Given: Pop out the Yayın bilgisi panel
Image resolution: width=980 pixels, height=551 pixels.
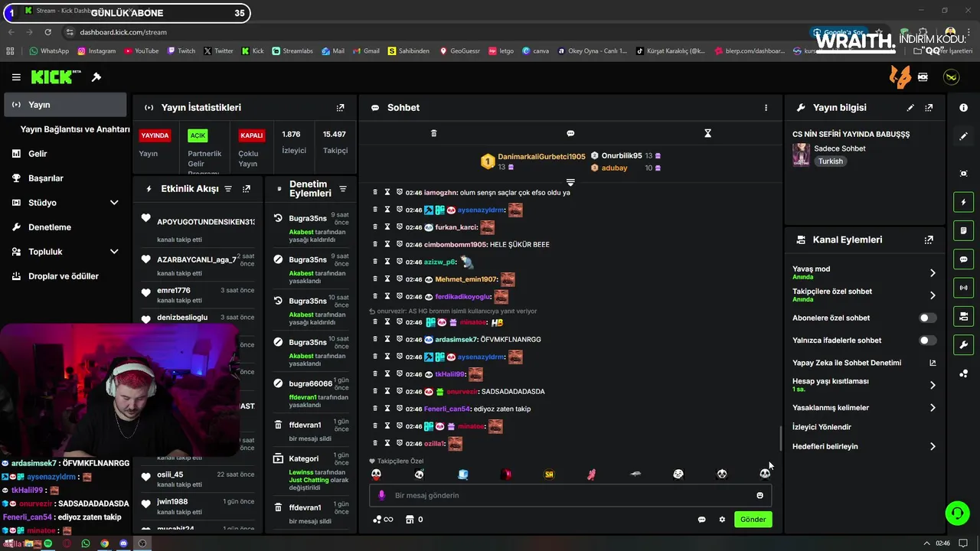Looking at the screenshot, I should (x=929, y=108).
